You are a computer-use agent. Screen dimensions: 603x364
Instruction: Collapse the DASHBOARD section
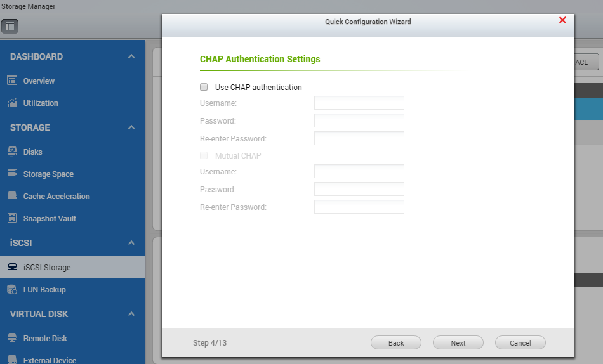coord(131,56)
